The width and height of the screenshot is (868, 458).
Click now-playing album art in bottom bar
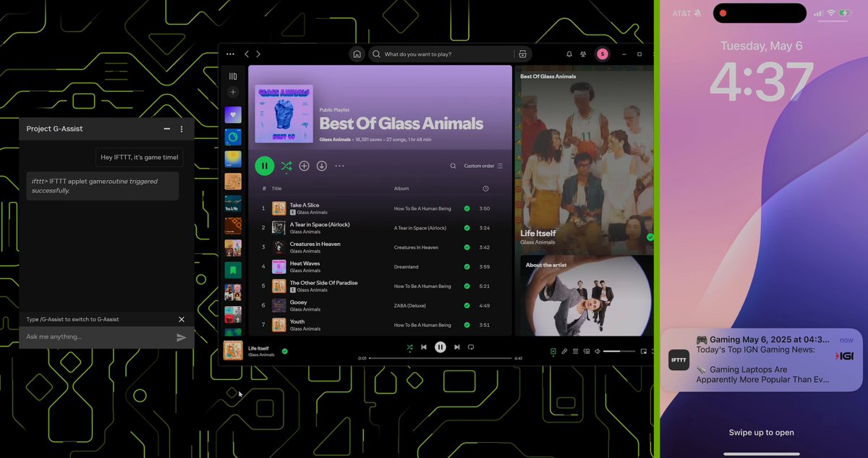tap(233, 350)
